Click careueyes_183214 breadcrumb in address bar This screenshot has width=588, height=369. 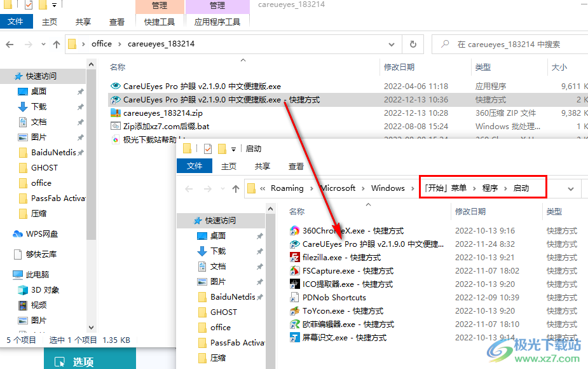pos(161,44)
